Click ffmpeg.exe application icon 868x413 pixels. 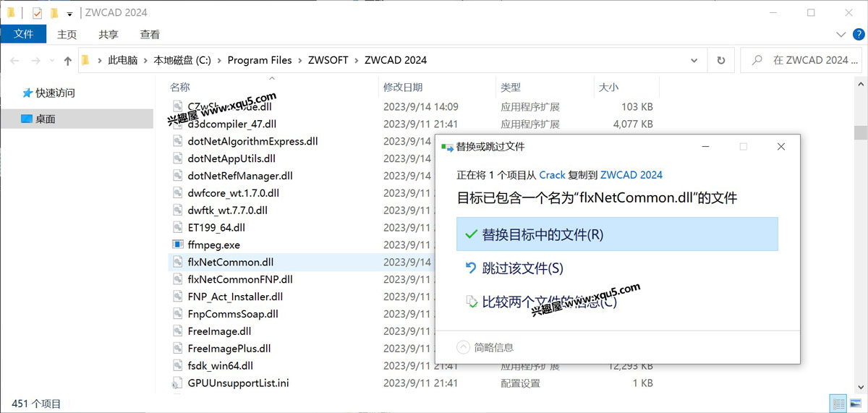(x=178, y=244)
